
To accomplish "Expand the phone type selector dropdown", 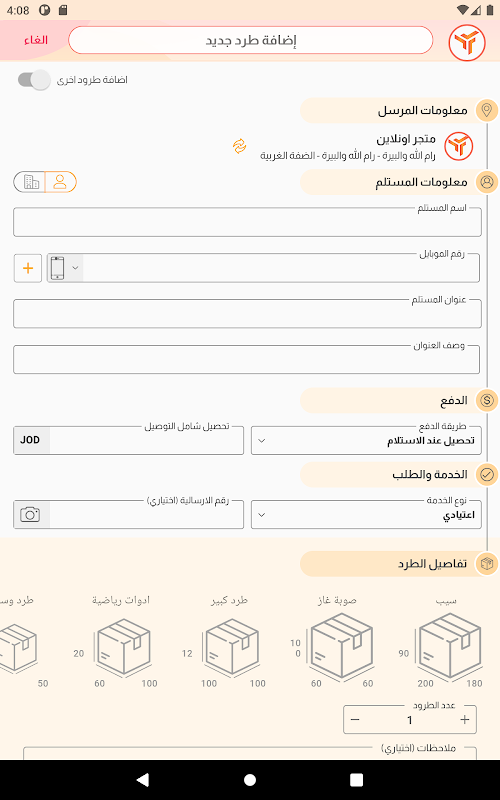I will pos(65,268).
